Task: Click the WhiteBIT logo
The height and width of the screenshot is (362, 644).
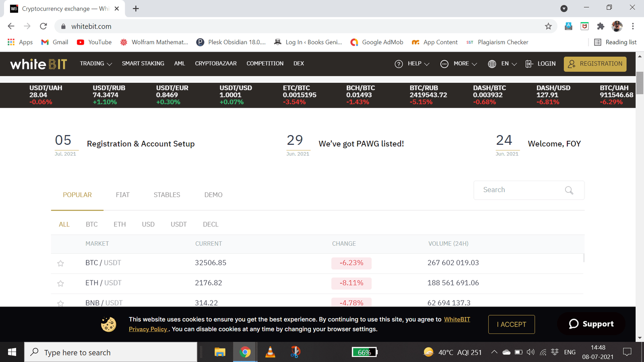Action: point(38,64)
